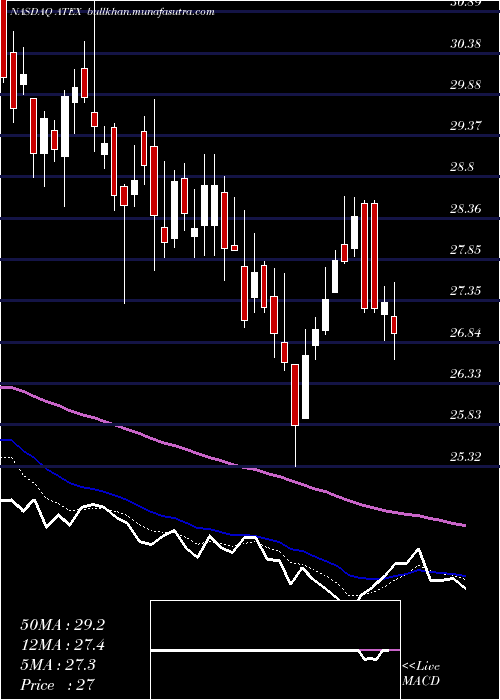Click the 27.35 price axis label
The image size is (500, 700).
tap(465, 291)
